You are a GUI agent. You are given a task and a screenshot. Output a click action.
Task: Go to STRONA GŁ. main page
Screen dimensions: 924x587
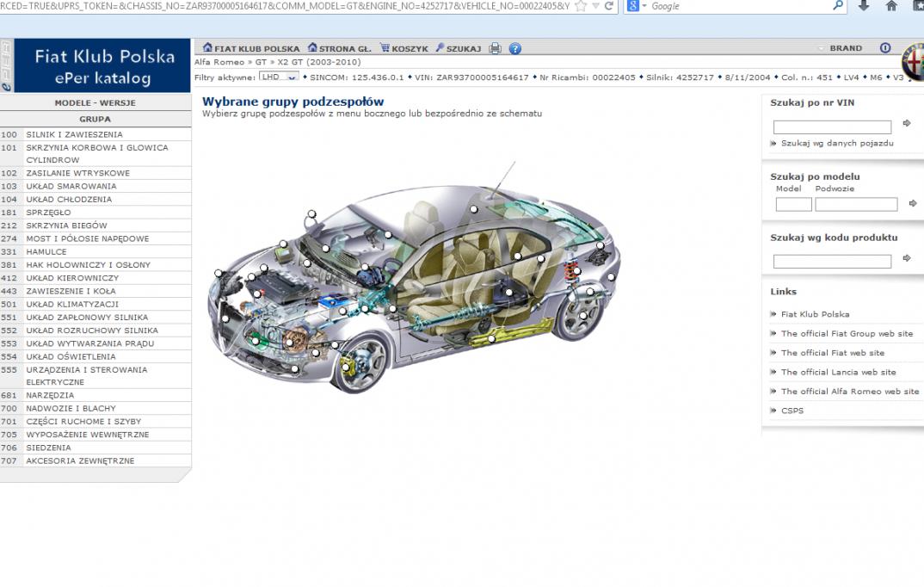pos(340,48)
